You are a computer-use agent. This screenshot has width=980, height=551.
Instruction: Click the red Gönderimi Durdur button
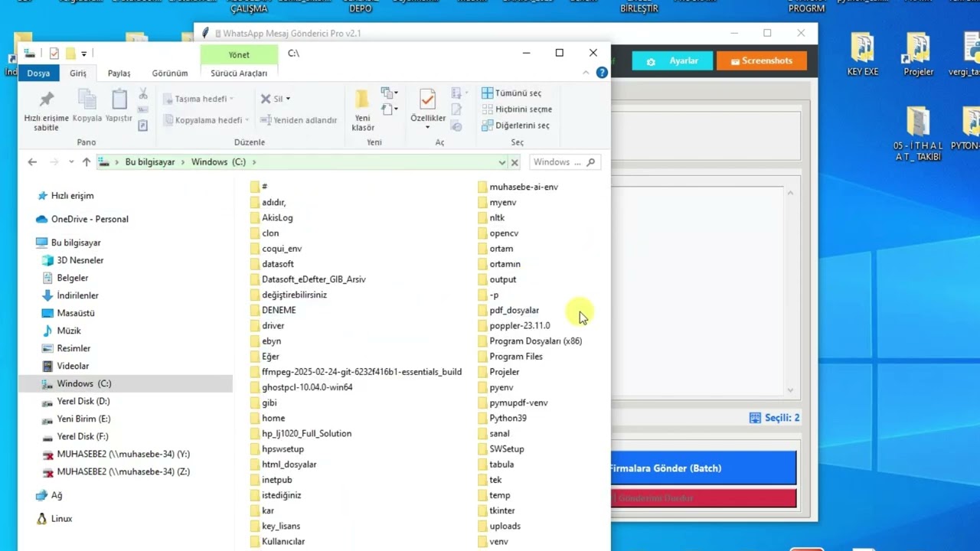tap(703, 498)
